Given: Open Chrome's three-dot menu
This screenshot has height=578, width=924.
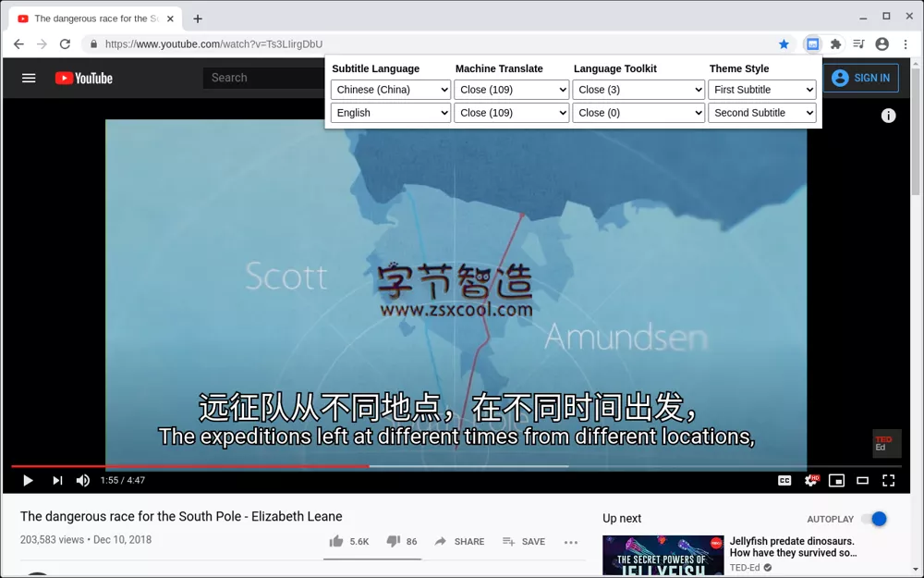Looking at the screenshot, I should pyautogui.click(x=905, y=43).
